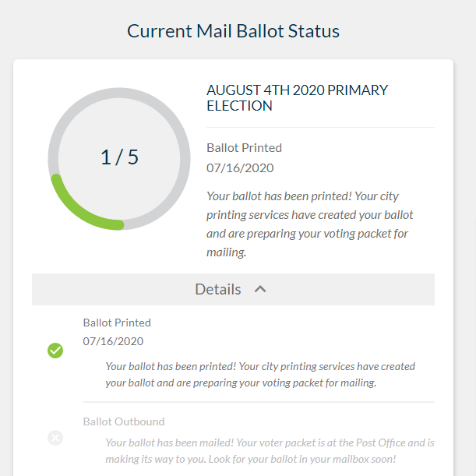Image resolution: width=476 pixels, height=476 pixels.
Task: Click the 07/16/2020 date in the Details list
Action: [113, 341]
